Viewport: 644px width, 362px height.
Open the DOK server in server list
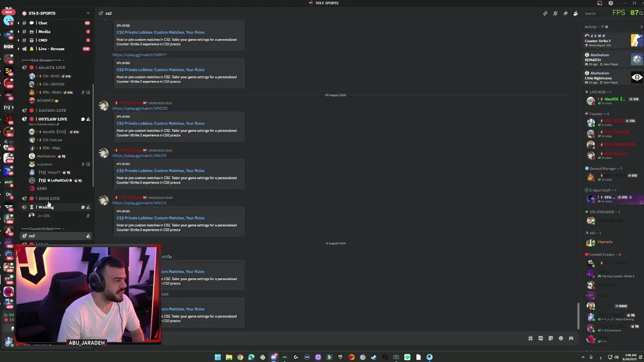click(9, 46)
